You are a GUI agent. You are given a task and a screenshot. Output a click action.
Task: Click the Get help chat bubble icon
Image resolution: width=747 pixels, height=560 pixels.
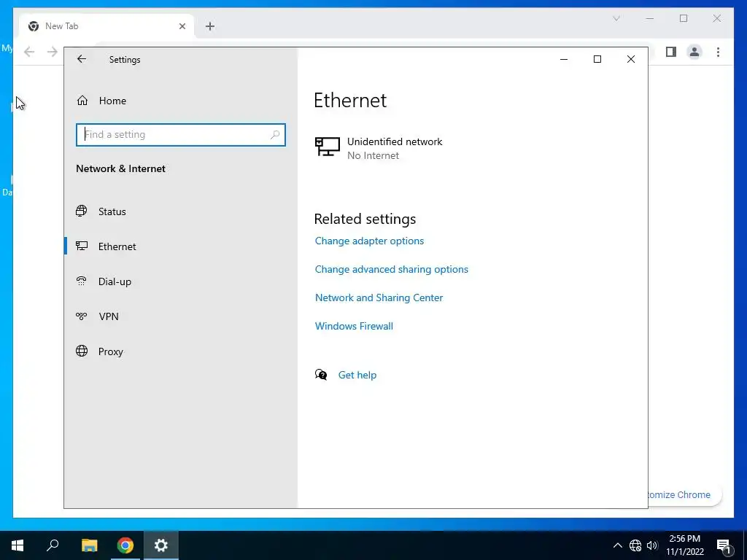coord(321,375)
